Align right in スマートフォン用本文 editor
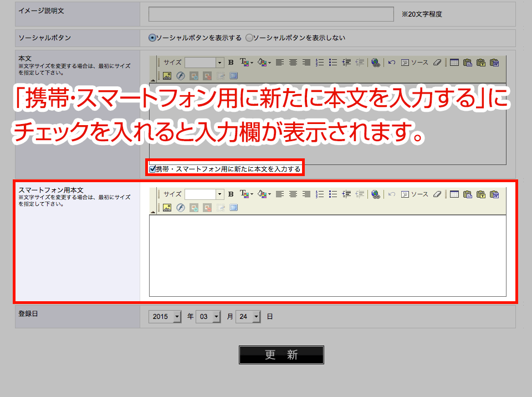The image size is (532, 397). coord(306,194)
